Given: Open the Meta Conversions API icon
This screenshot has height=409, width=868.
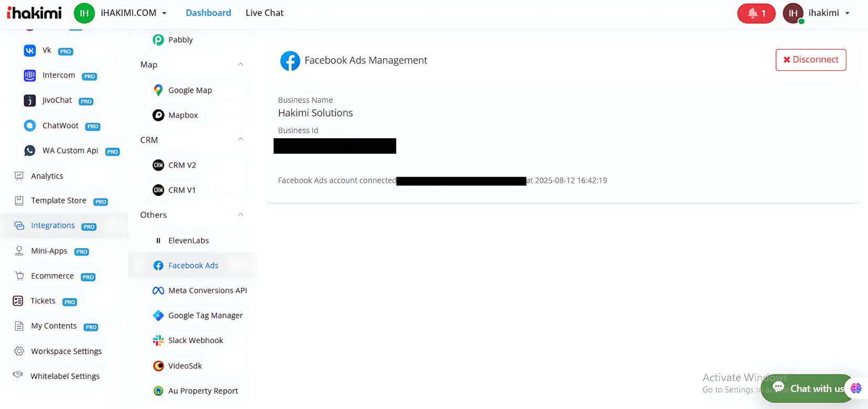Looking at the screenshot, I should [x=158, y=291].
